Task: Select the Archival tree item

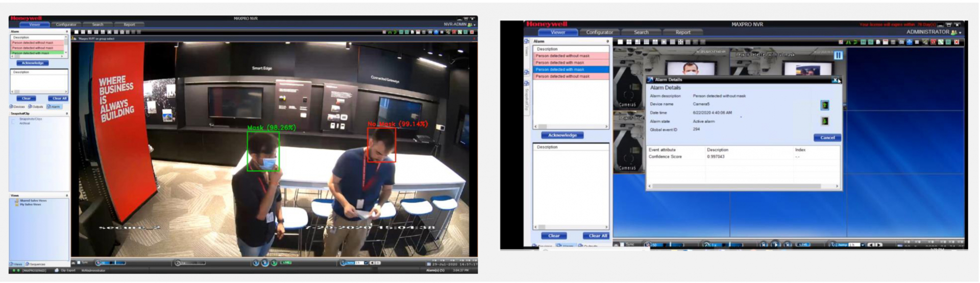Action: (24, 123)
